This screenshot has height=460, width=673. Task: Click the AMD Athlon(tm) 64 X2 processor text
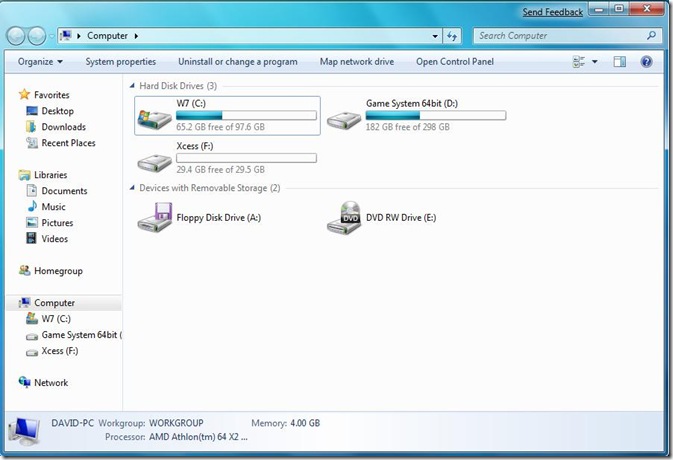coord(198,437)
